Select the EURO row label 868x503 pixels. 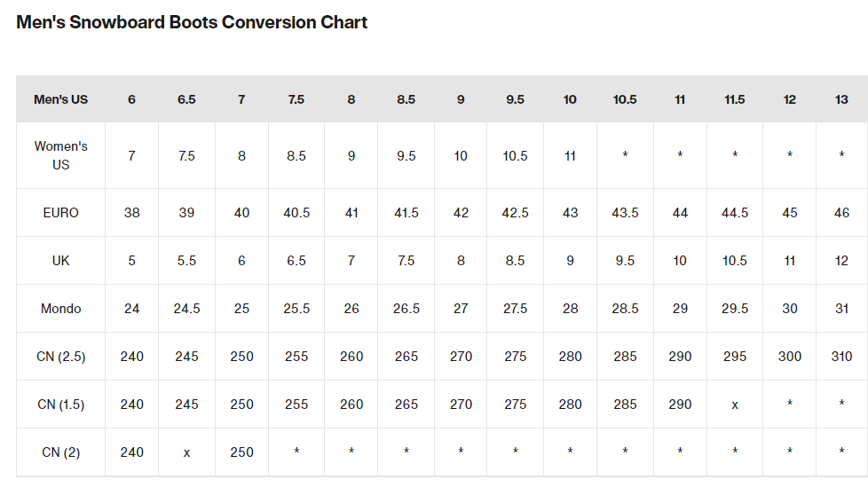point(61,213)
